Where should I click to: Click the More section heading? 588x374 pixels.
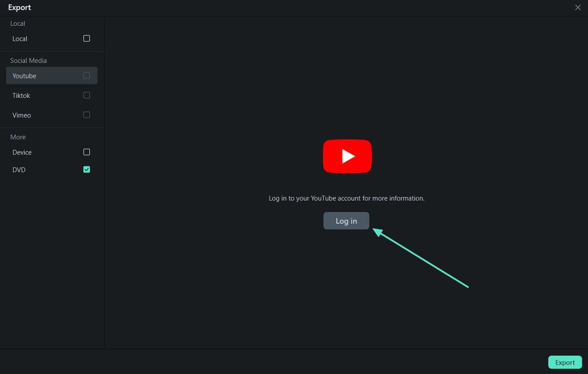click(18, 137)
